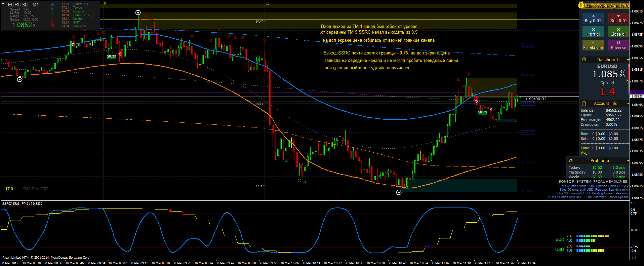Viewport: 644px width, 266px height.
Task: Click the circle marker at chart top high
Action: (x=138, y=13)
